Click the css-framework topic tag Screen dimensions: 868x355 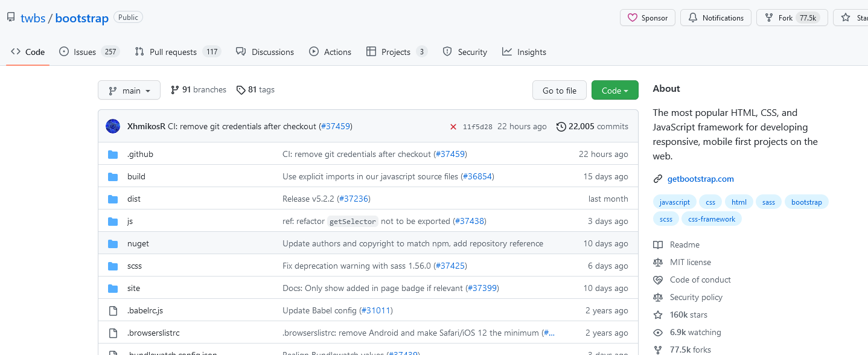coord(712,219)
